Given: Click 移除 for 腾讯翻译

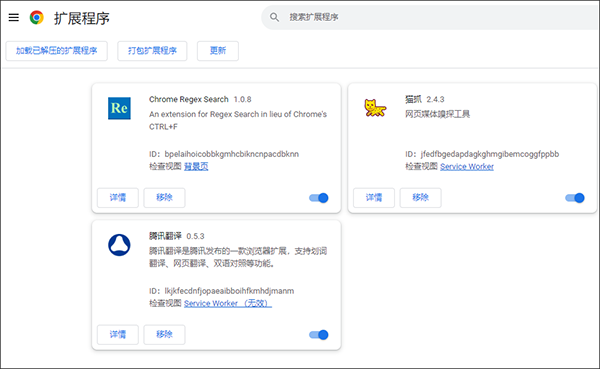Looking at the screenshot, I should pyautogui.click(x=165, y=335).
